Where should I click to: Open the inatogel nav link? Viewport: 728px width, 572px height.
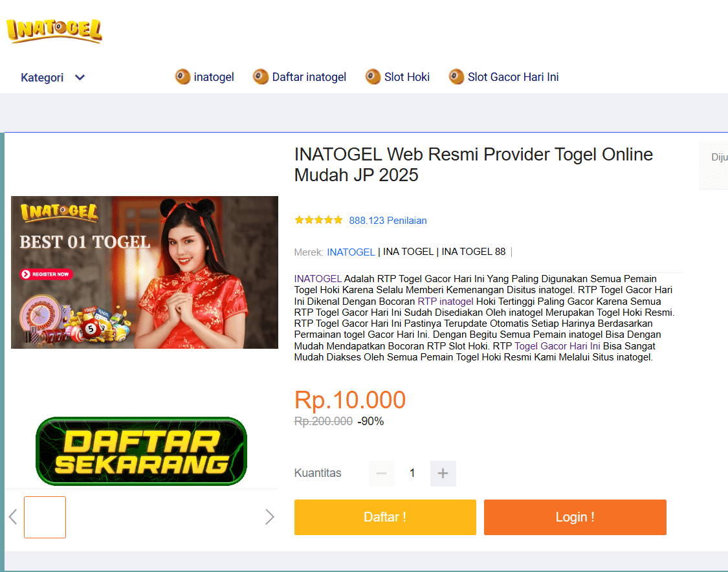click(214, 77)
